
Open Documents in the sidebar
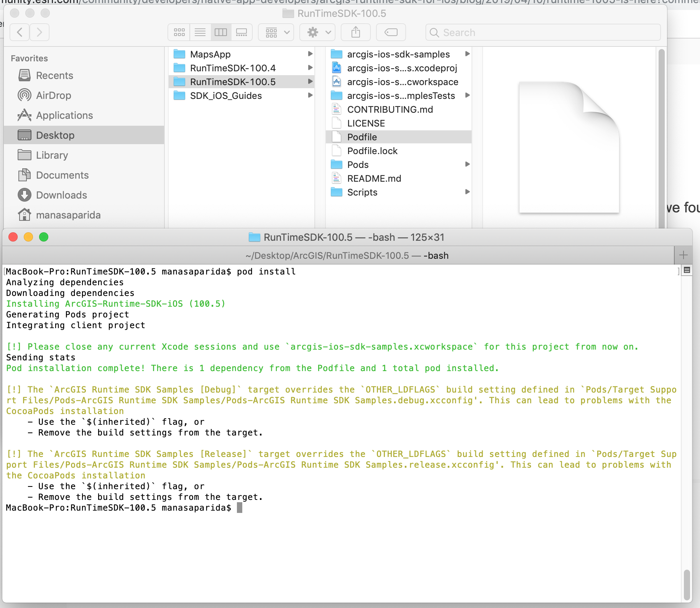tap(84, 175)
